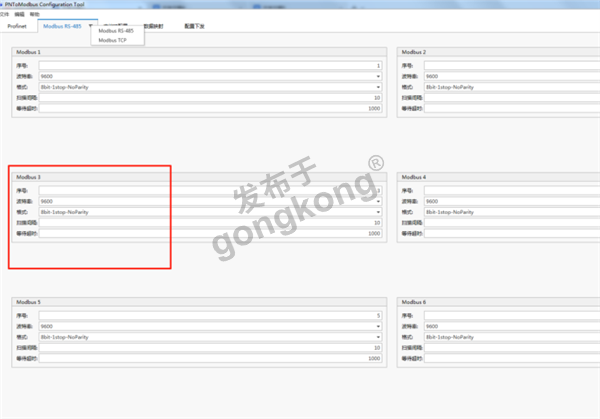Click the Modbus 3 序号 input field
Viewport: 600px width, 419px height.
tap(210, 191)
